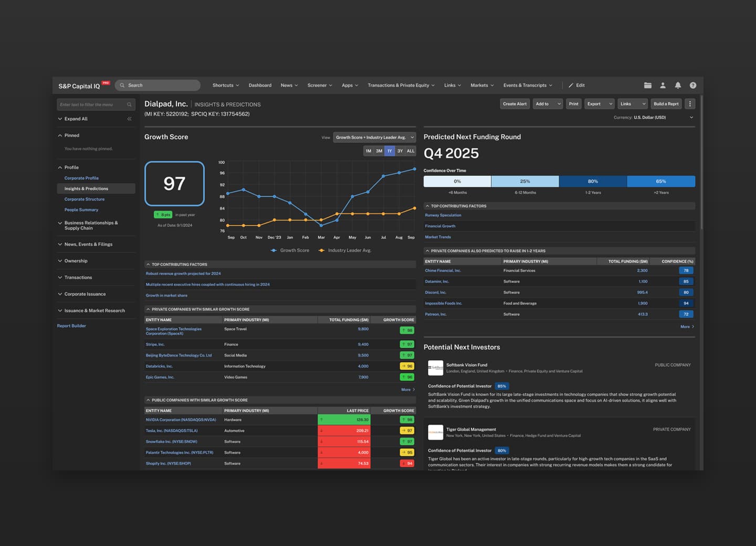The height and width of the screenshot is (546, 756).
Task: Open the notifications bell
Action: [x=678, y=85]
